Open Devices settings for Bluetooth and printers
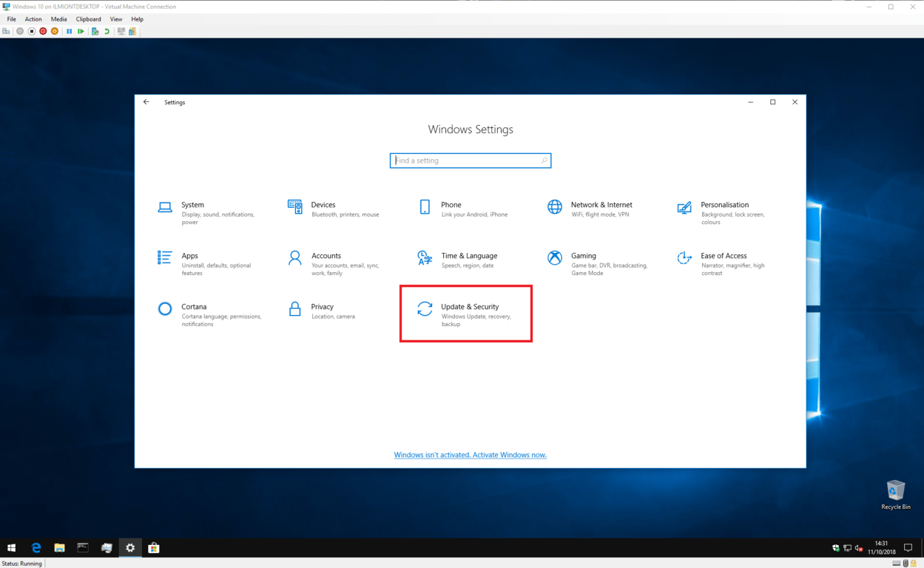 click(x=323, y=205)
